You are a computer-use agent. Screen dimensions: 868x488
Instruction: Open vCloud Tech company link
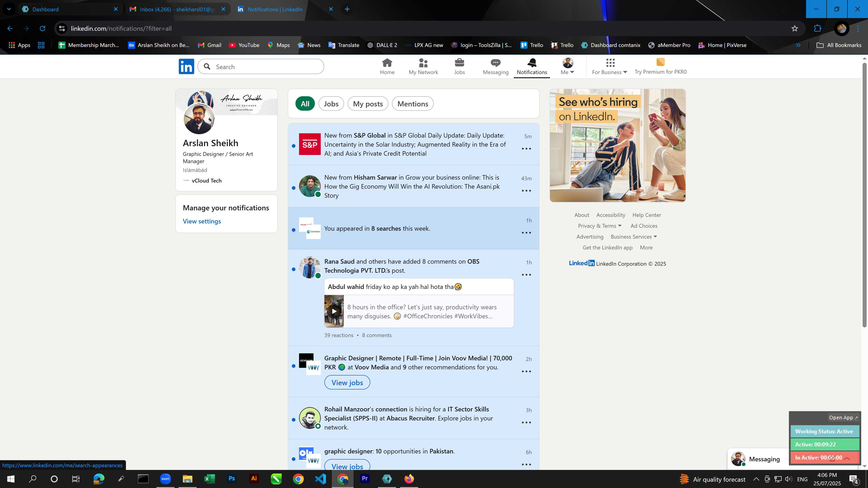point(202,181)
